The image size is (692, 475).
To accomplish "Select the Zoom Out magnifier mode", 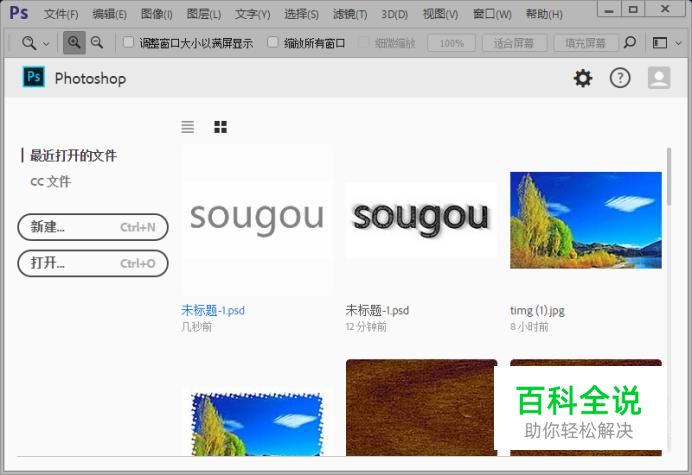I will click(97, 43).
